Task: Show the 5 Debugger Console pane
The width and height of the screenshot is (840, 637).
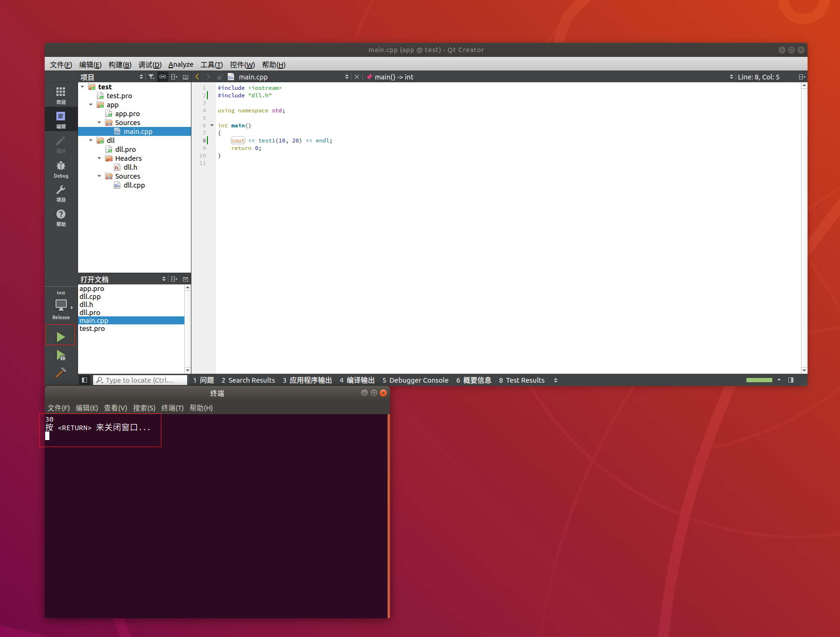Action: coord(415,380)
